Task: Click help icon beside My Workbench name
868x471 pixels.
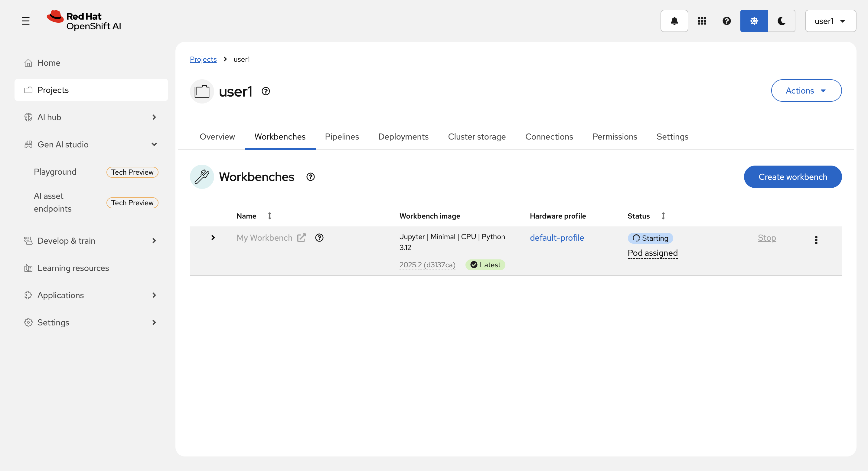Action: point(319,238)
